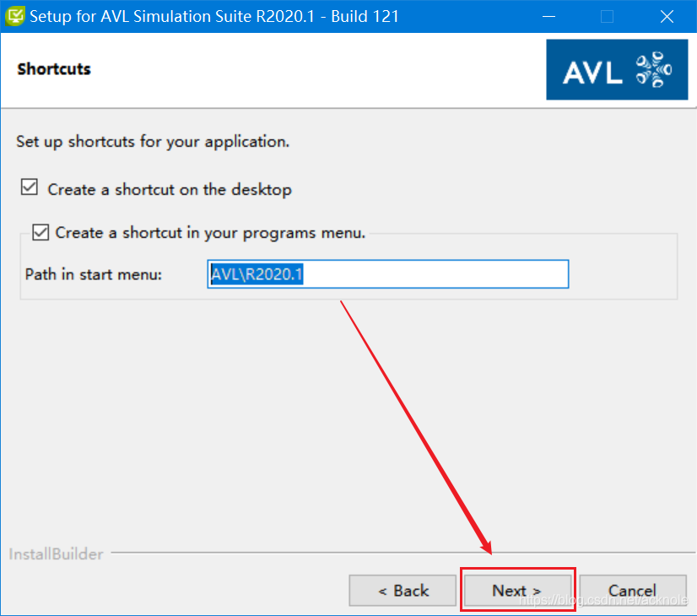Click the 'Path in start menu:' label

[x=94, y=274]
